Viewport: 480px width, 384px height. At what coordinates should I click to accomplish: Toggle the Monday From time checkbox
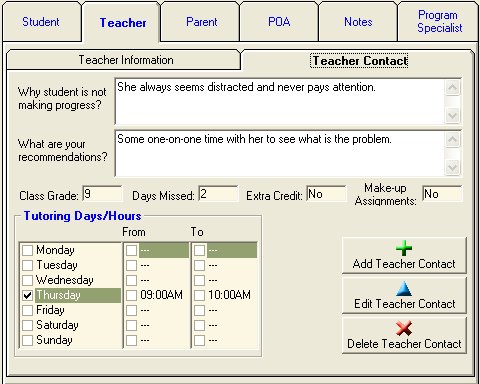tap(131, 250)
